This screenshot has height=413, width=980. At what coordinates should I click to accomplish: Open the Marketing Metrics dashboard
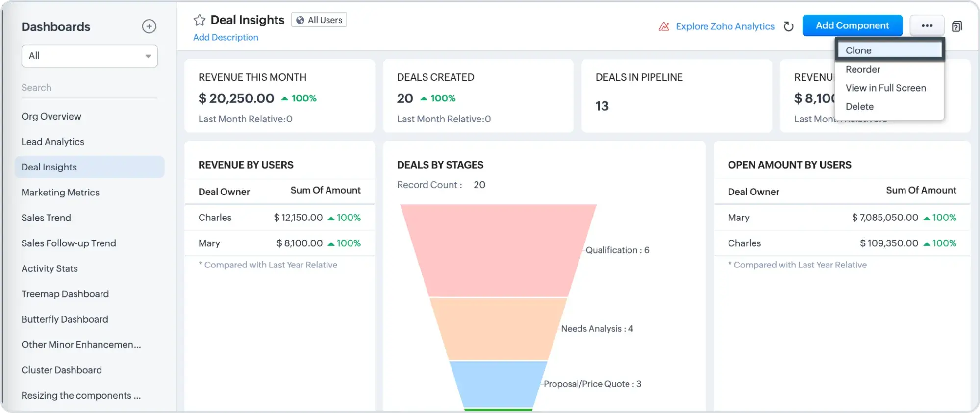[x=60, y=192]
